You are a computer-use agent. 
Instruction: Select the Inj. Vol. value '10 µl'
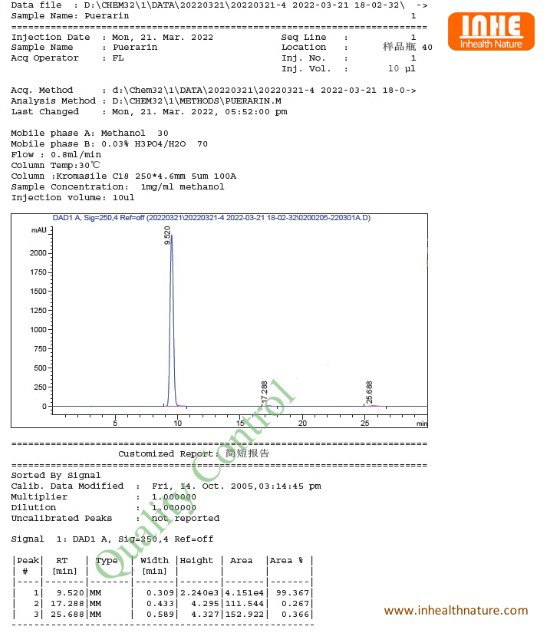(401, 69)
